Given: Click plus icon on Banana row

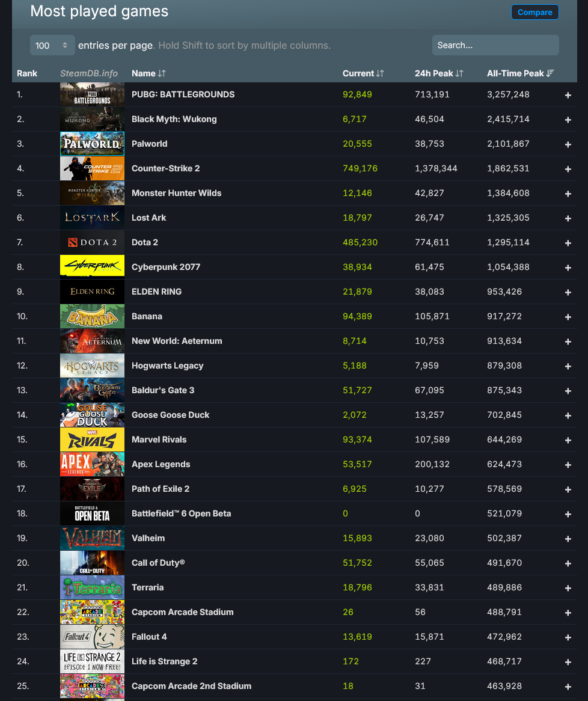Looking at the screenshot, I should (568, 316).
